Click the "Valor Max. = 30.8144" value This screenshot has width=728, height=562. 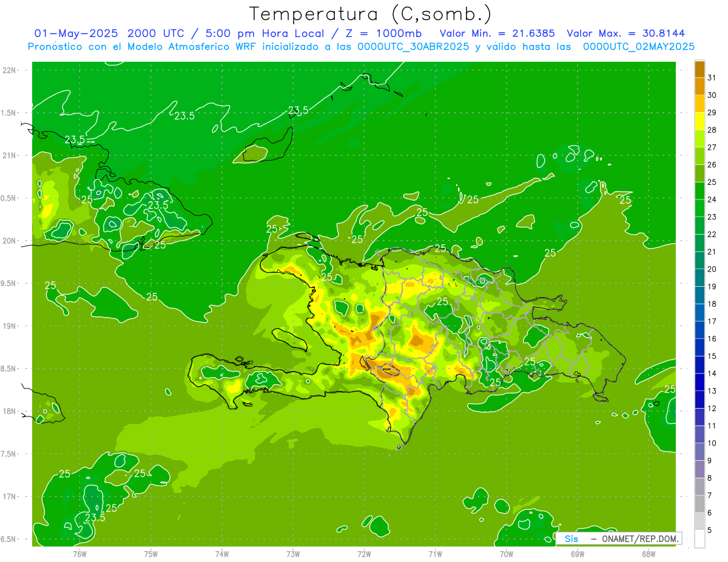[626, 33]
